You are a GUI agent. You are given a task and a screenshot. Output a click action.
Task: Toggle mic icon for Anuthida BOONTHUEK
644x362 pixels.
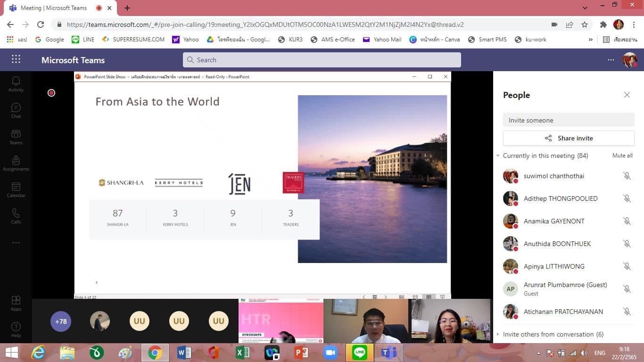tap(627, 244)
